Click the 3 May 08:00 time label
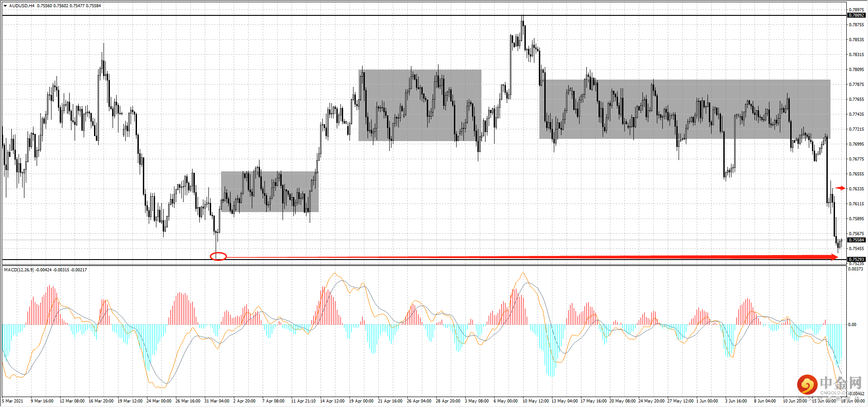Screen dimensions: 868x407 pyautogui.click(x=477, y=401)
